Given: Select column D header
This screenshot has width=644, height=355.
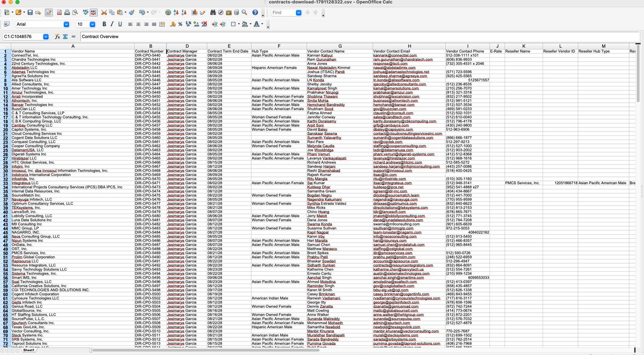Looking at the screenshot, I should coord(186,46).
